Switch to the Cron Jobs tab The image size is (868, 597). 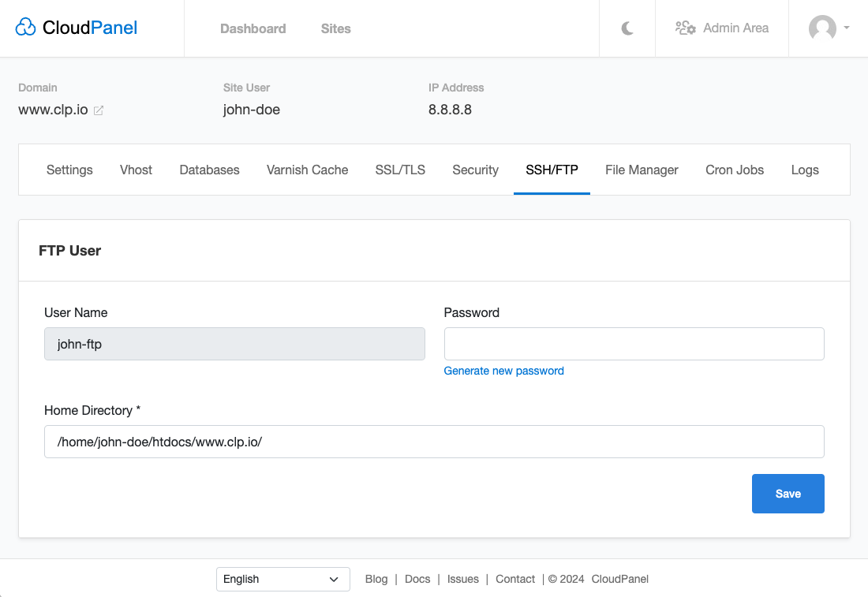[x=734, y=170]
